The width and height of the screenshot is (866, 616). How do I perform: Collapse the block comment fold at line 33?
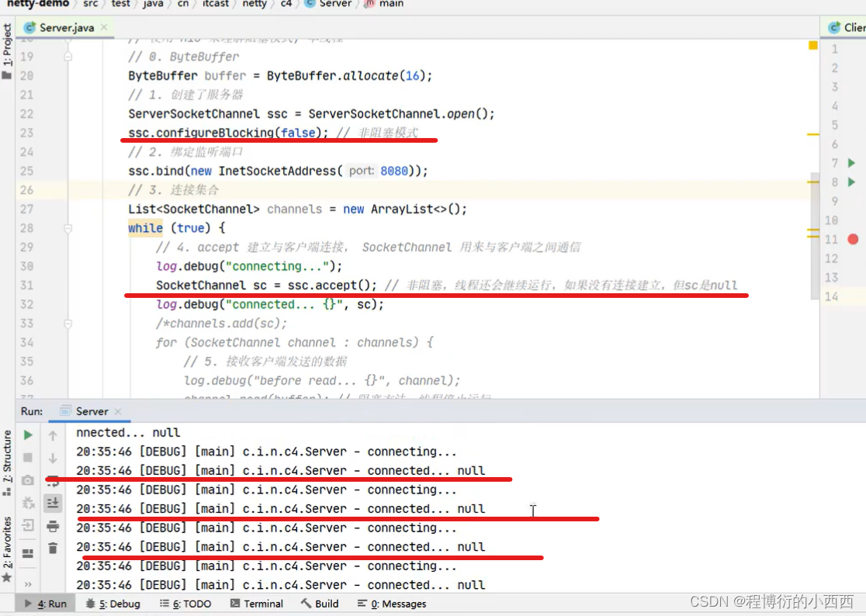(68, 324)
